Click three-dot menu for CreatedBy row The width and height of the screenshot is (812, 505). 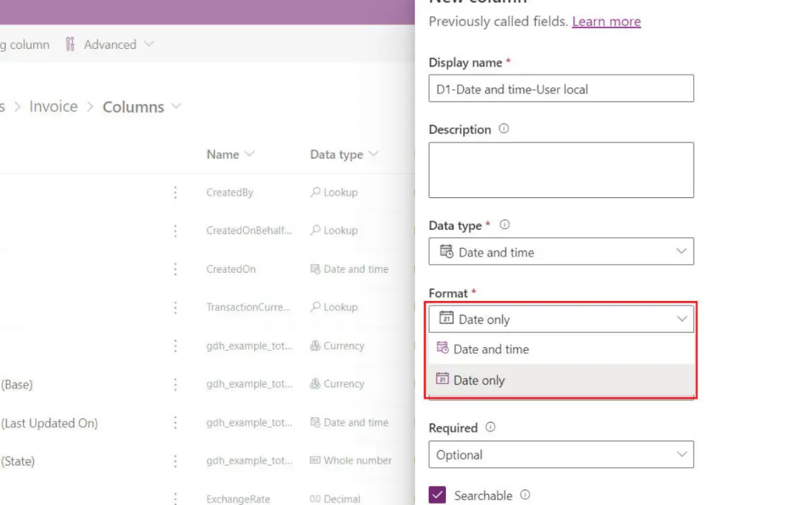[x=175, y=193]
